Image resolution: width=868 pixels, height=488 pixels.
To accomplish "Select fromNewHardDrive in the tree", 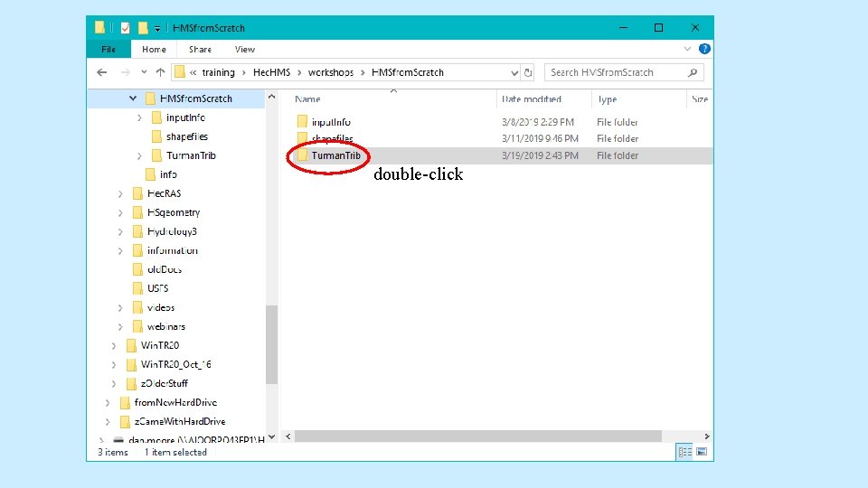I will (x=175, y=402).
